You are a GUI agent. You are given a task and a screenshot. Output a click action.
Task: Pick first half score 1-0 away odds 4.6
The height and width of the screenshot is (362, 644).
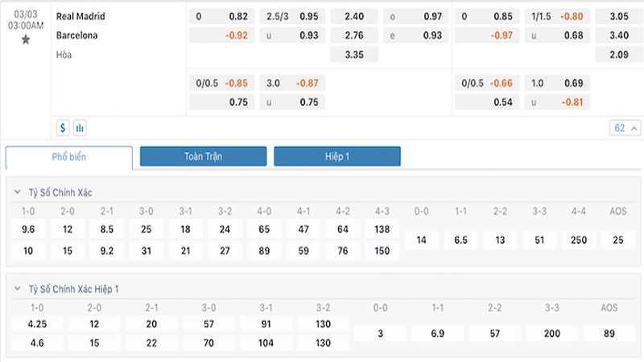pos(37,343)
